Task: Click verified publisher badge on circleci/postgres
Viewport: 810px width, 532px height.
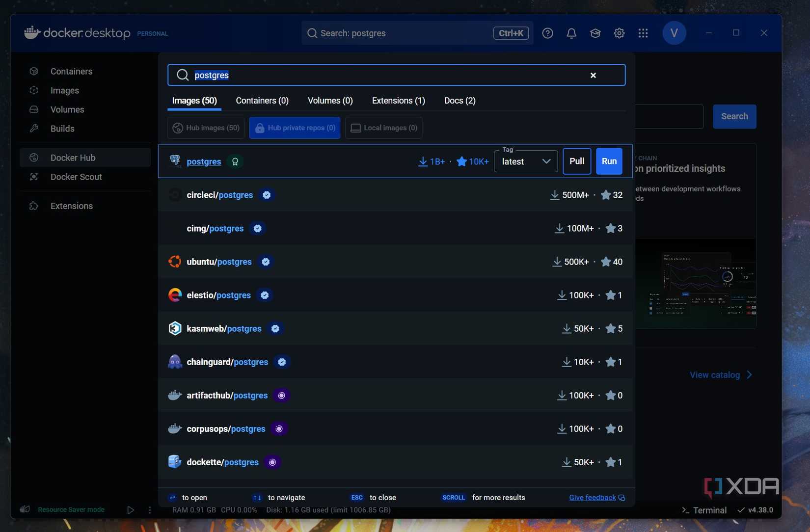Action: point(267,195)
